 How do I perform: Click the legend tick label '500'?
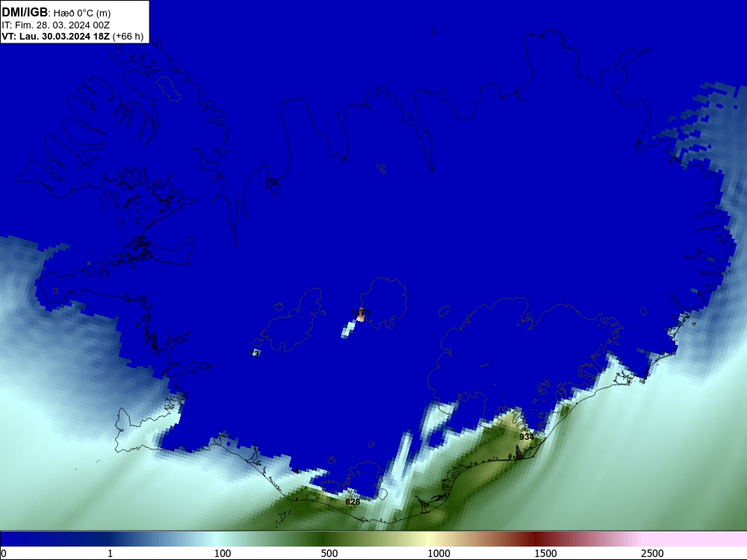pos(329,553)
